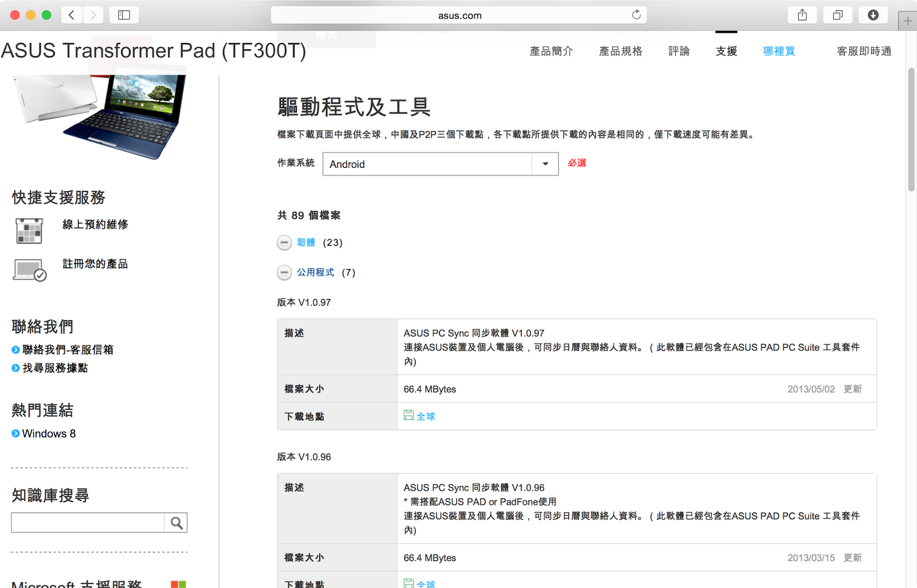Switch to the 評論 tab
The image size is (917, 588).
tap(679, 51)
